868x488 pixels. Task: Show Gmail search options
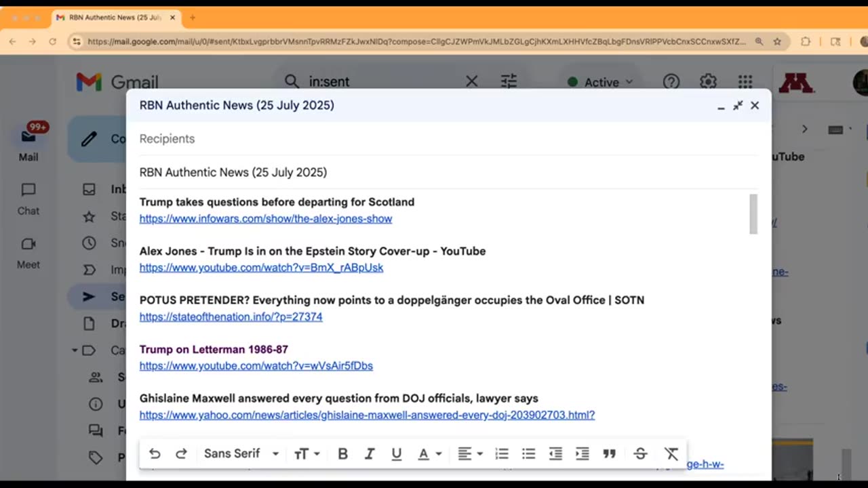[509, 81]
